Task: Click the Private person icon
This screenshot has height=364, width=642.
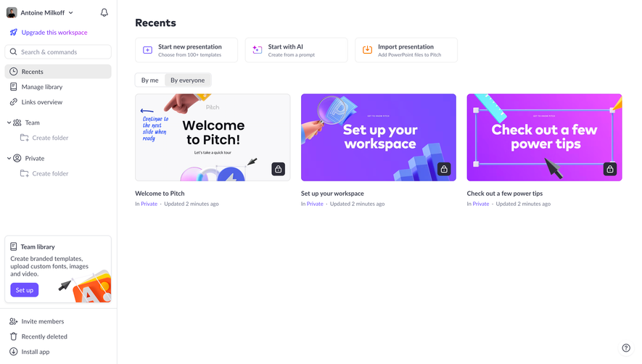Action: tap(17, 158)
